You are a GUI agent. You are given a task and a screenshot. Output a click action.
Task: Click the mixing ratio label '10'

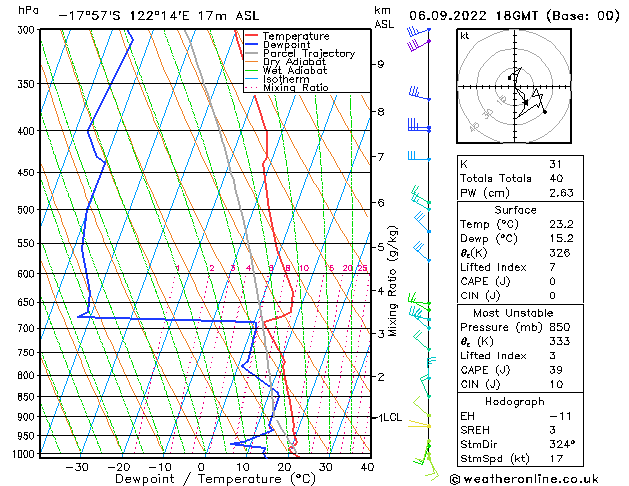pyautogui.click(x=304, y=268)
